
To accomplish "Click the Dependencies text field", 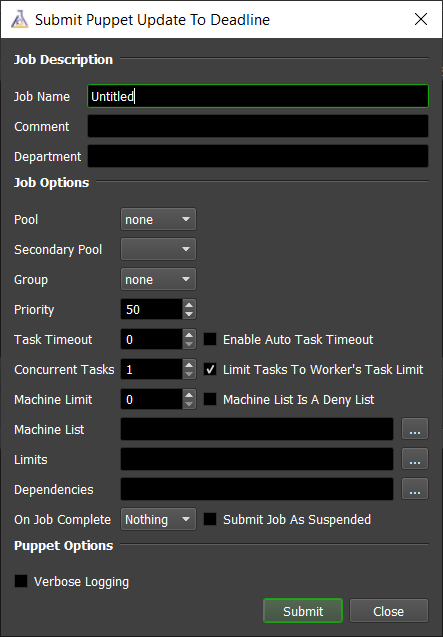I will pos(257,490).
